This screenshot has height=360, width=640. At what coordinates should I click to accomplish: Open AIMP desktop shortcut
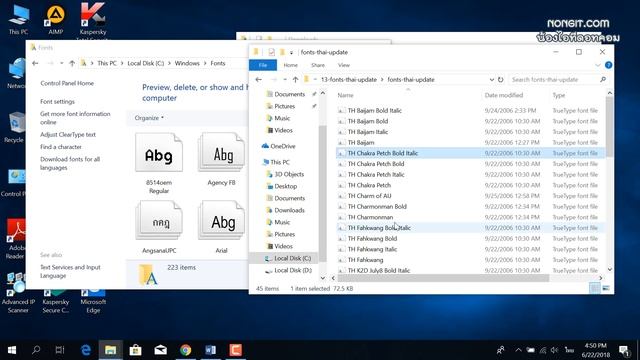(x=56, y=20)
